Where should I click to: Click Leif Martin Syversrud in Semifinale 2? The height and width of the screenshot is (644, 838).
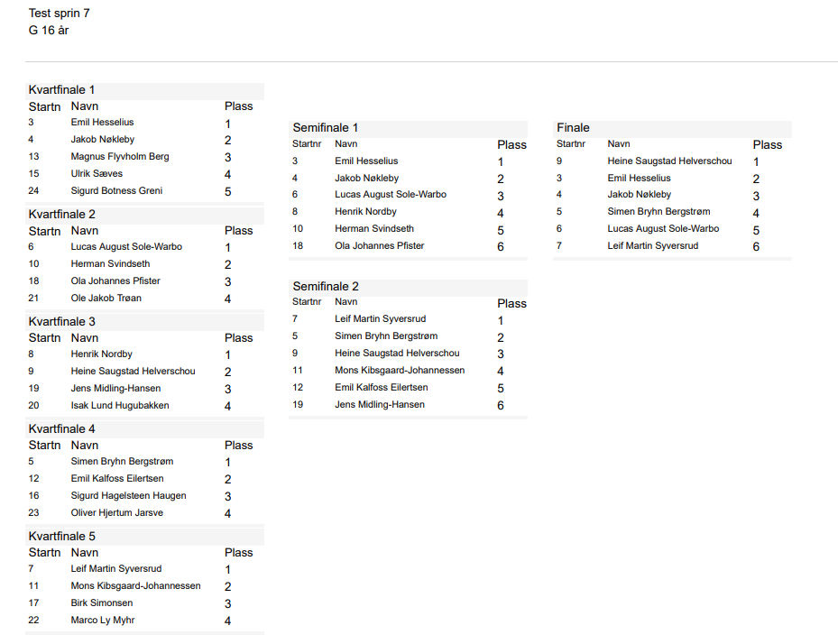[x=380, y=319]
